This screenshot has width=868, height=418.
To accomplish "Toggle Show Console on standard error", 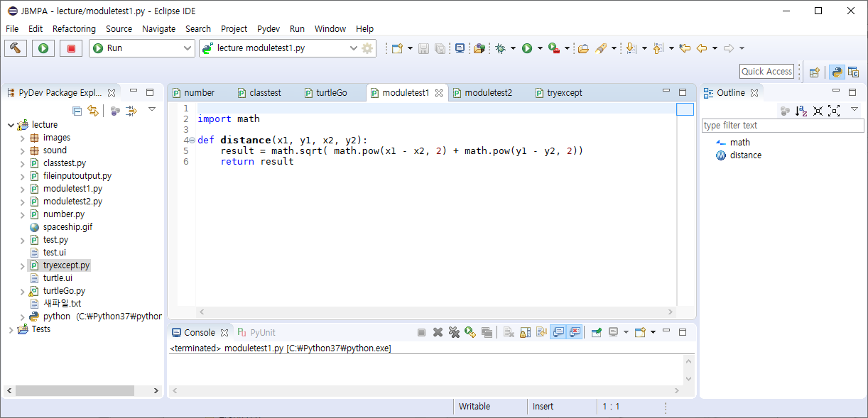I will (575, 332).
